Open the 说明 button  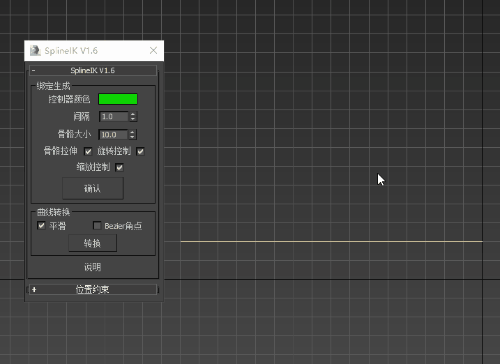click(93, 267)
